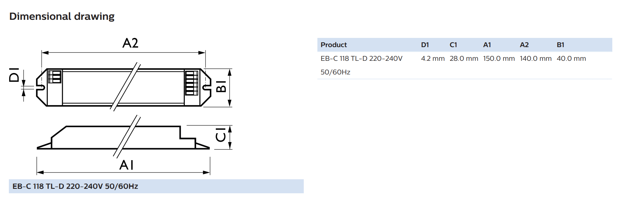Click the A2 column header in table
This screenshot has width=644, height=210.
pos(524,45)
